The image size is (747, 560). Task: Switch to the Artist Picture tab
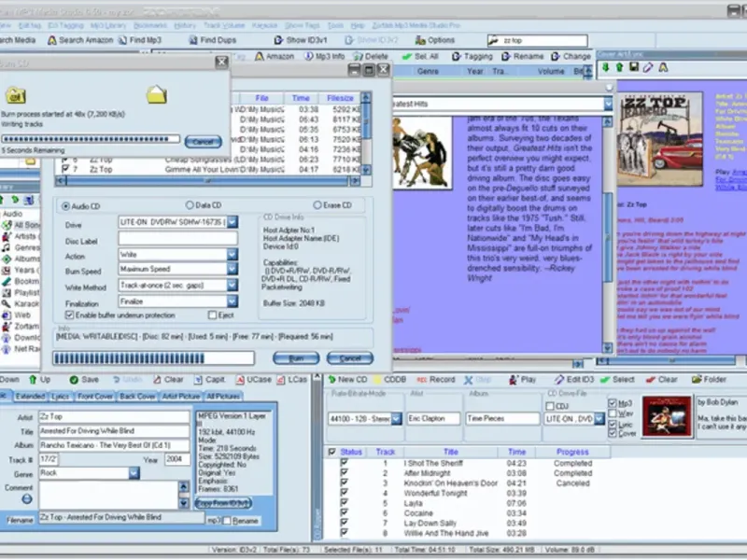[181, 396]
